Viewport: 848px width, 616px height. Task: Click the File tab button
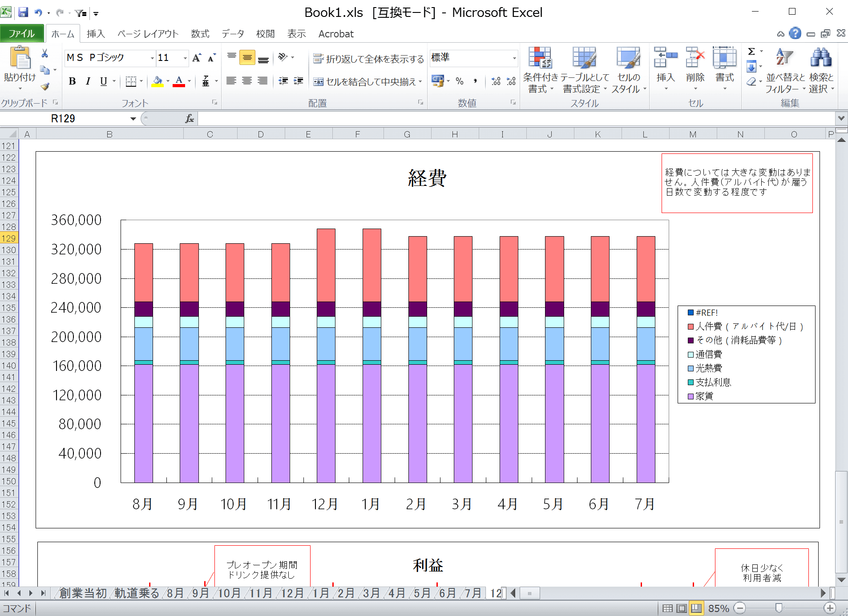pos(21,34)
